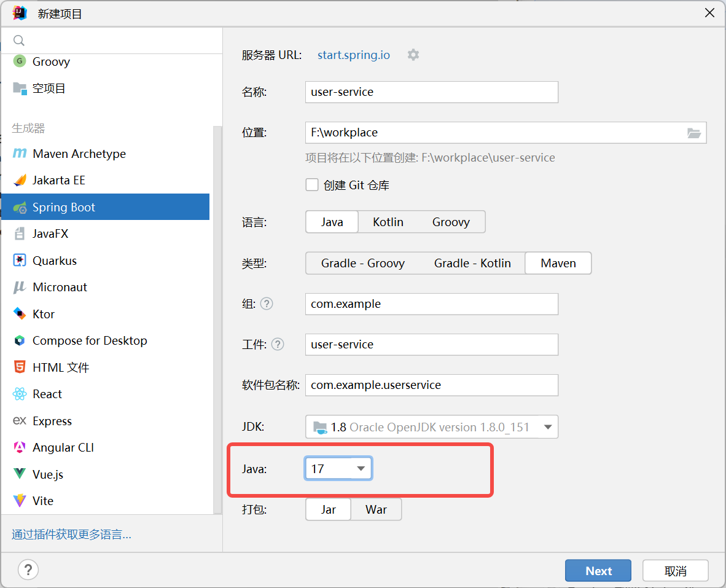Select Jar packaging
This screenshot has width=726, height=588.
pos(328,509)
